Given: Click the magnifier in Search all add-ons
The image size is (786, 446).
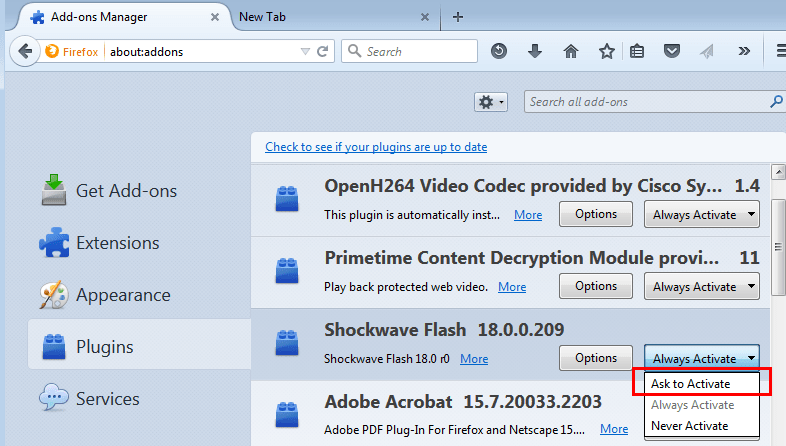Looking at the screenshot, I should tap(776, 102).
